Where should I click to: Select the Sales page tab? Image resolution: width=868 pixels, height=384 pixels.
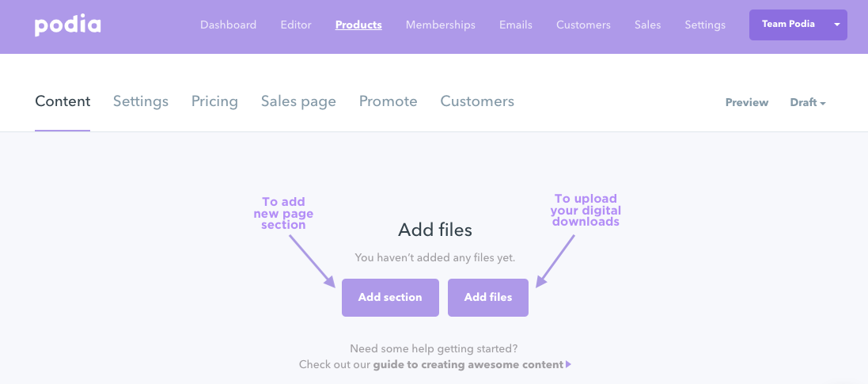click(x=298, y=101)
